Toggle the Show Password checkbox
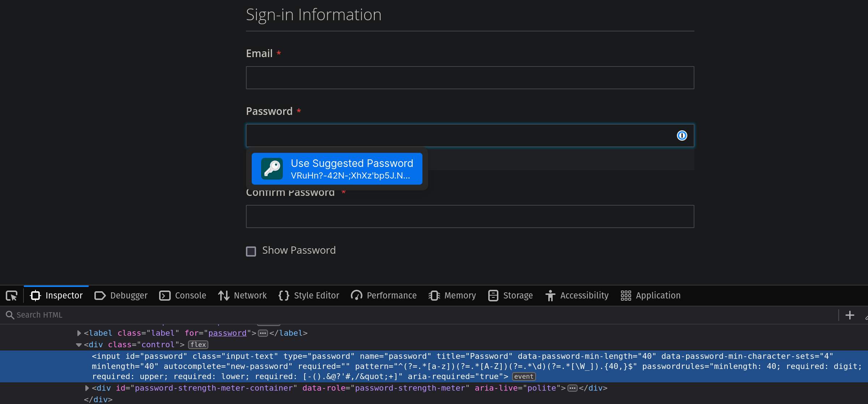Viewport: 868px width, 404px height. tap(251, 251)
